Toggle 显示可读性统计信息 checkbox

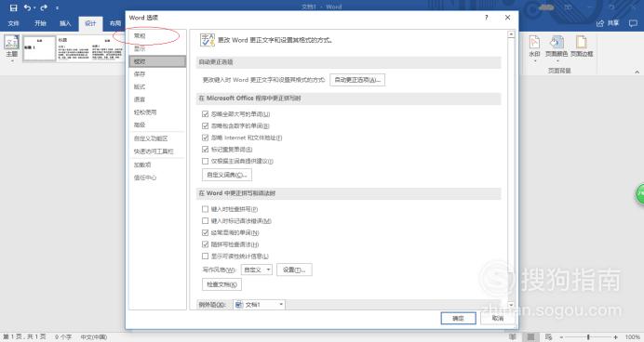point(206,256)
